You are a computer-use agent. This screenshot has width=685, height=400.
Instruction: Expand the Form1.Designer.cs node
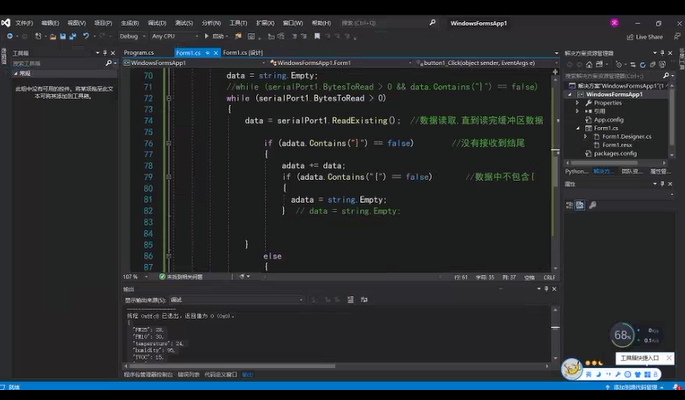586,137
